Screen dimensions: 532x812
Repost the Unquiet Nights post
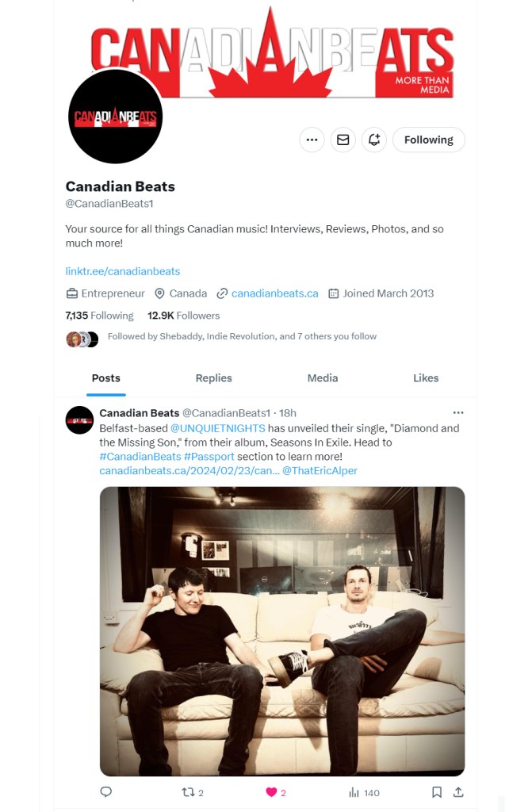(189, 792)
